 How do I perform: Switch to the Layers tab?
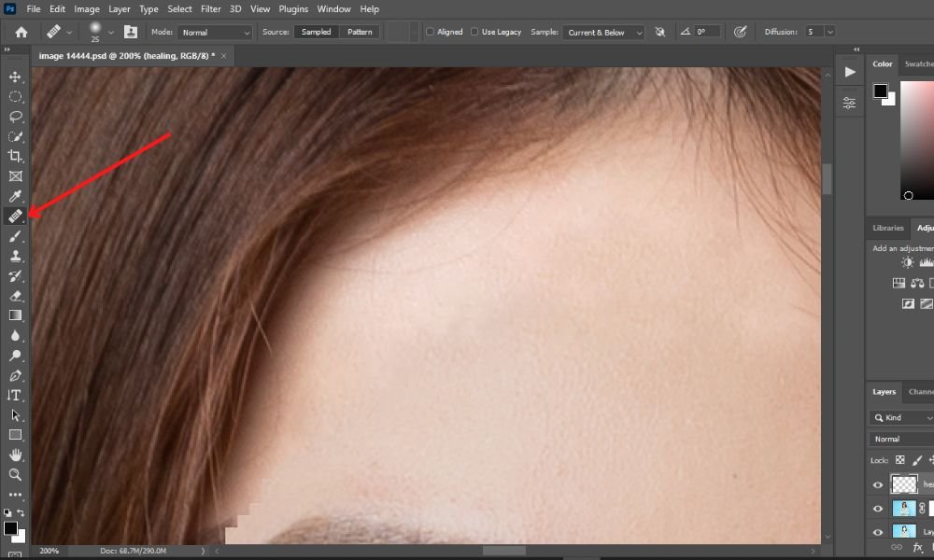pyautogui.click(x=884, y=392)
